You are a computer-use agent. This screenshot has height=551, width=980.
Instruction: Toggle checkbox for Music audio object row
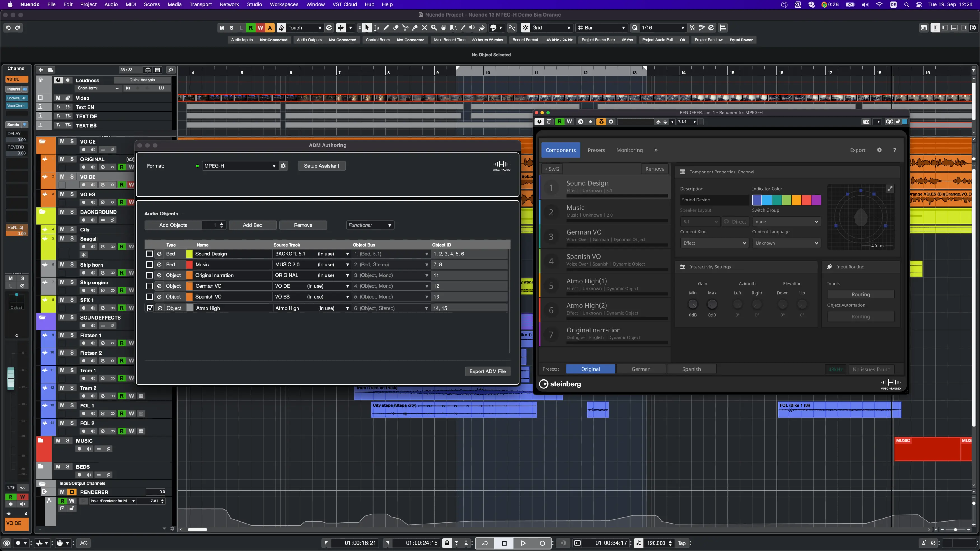point(150,264)
